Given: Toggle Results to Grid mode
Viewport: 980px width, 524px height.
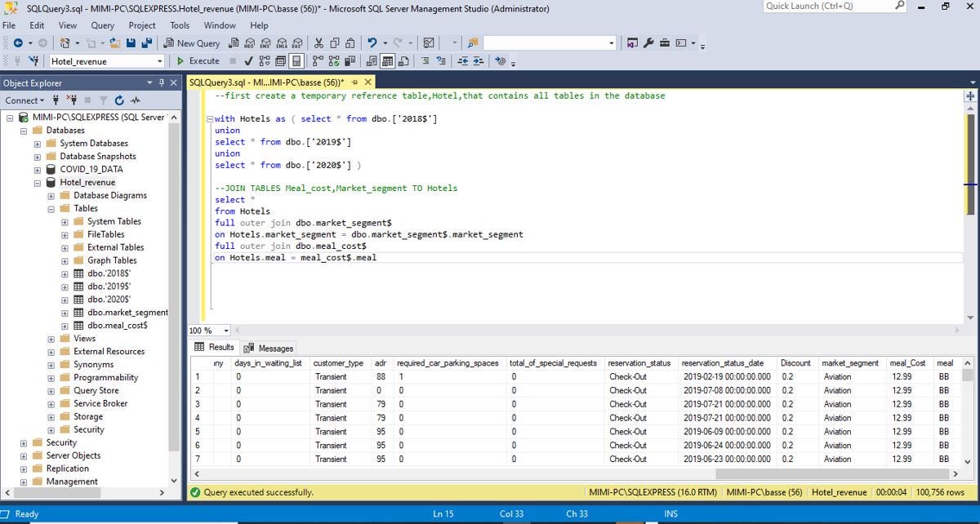Looking at the screenshot, I should 386,60.
